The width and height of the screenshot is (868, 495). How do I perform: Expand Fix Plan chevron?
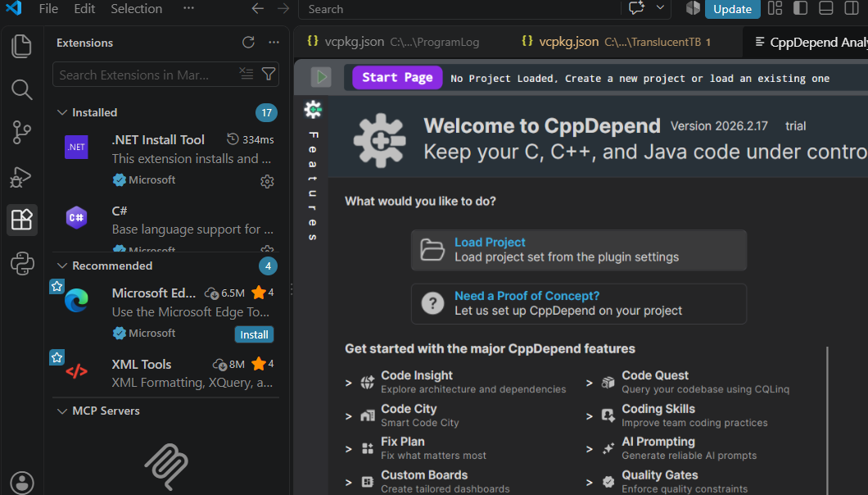(349, 449)
